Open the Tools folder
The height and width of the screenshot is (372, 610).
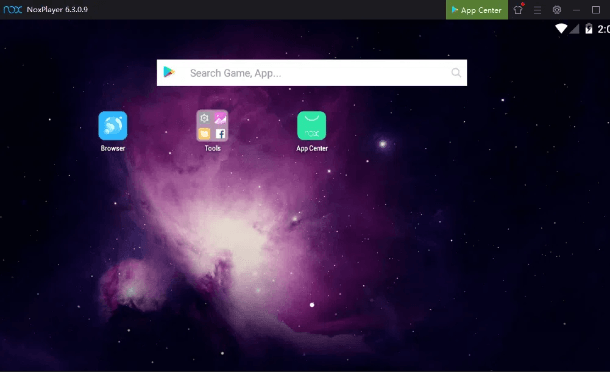coord(212,126)
